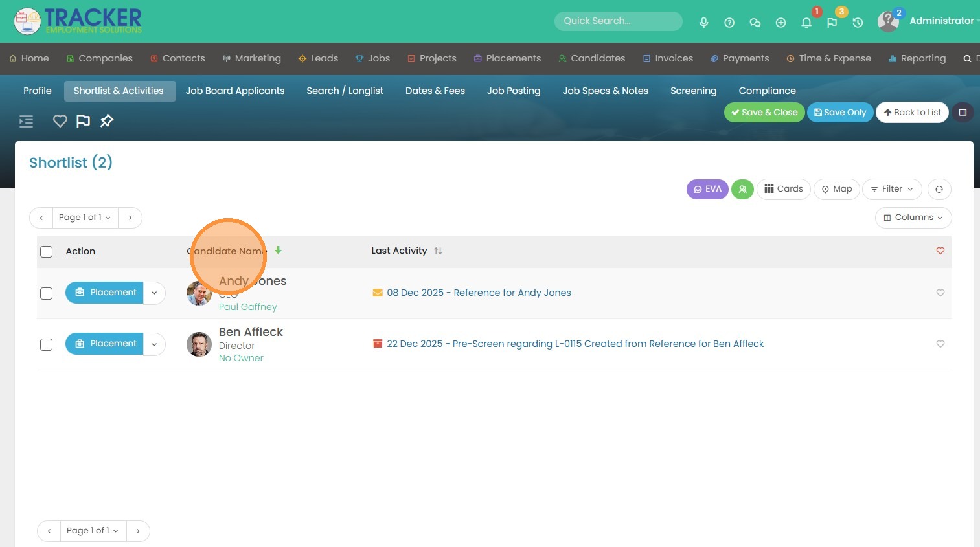Switch to the Profile tab
The image size is (980, 547).
point(38,91)
